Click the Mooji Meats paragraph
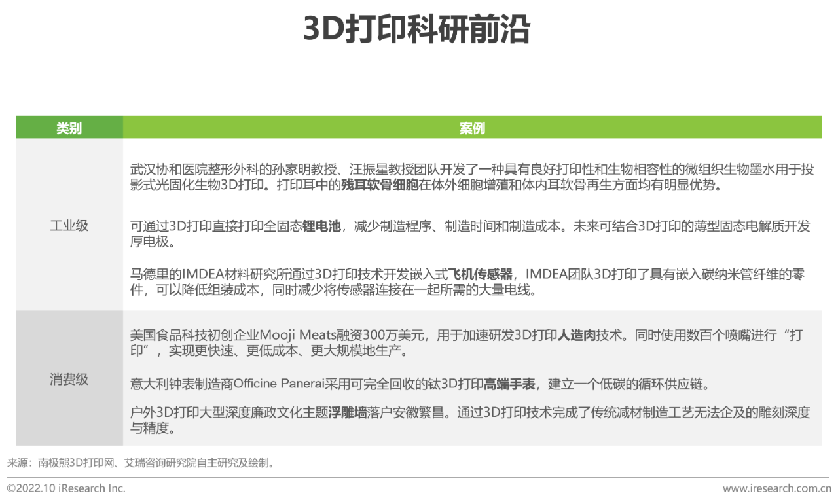This screenshot has width=838, height=504. click(x=467, y=344)
